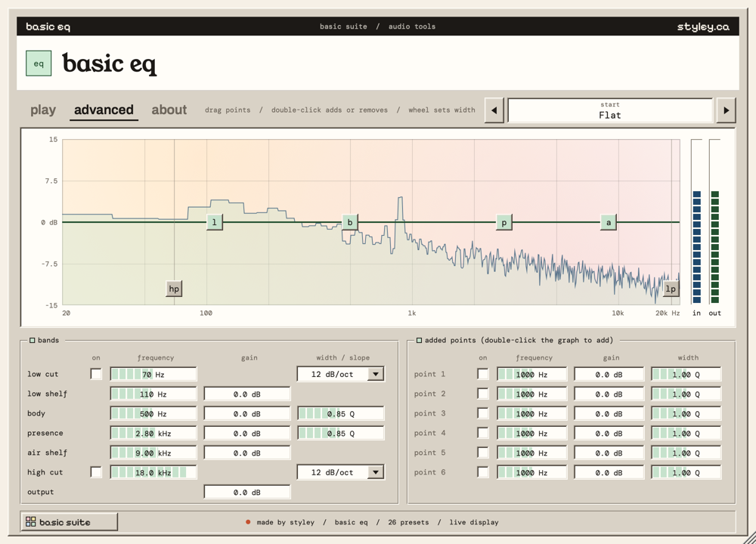Click low shelf frequency slider 110 Hz
Image resolution: width=756 pixels, height=544 pixels.
153,394
